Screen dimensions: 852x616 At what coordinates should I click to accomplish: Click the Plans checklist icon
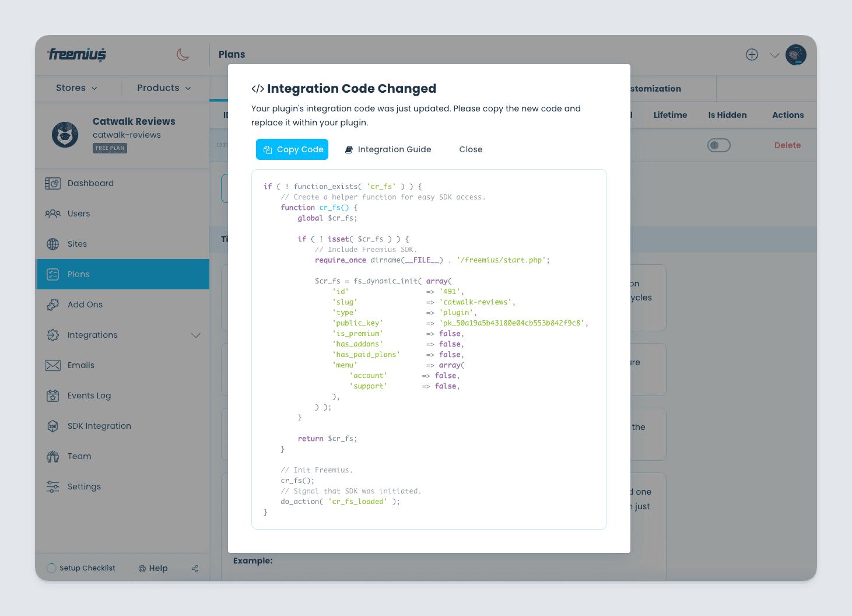pos(52,274)
